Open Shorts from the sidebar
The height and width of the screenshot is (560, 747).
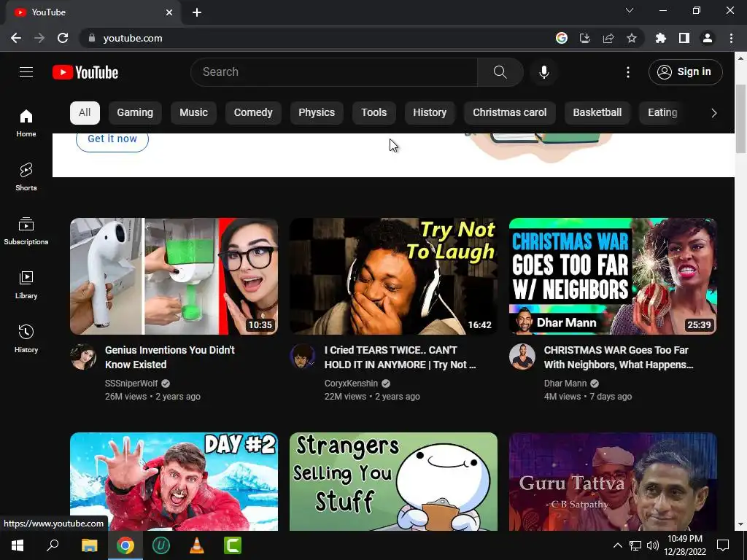tap(26, 176)
